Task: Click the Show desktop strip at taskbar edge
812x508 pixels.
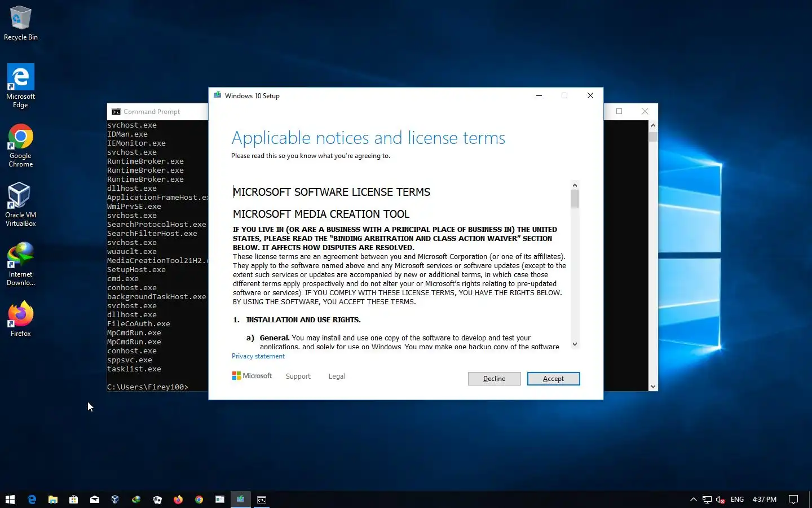Action: [810, 500]
